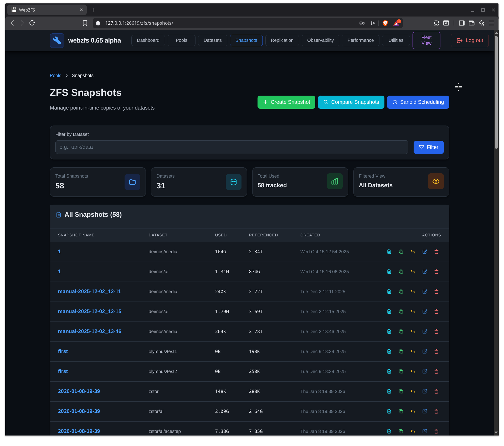Viewport: 504px width, 446px height.
Task: Open Sanoid Scheduling
Action: (418, 102)
